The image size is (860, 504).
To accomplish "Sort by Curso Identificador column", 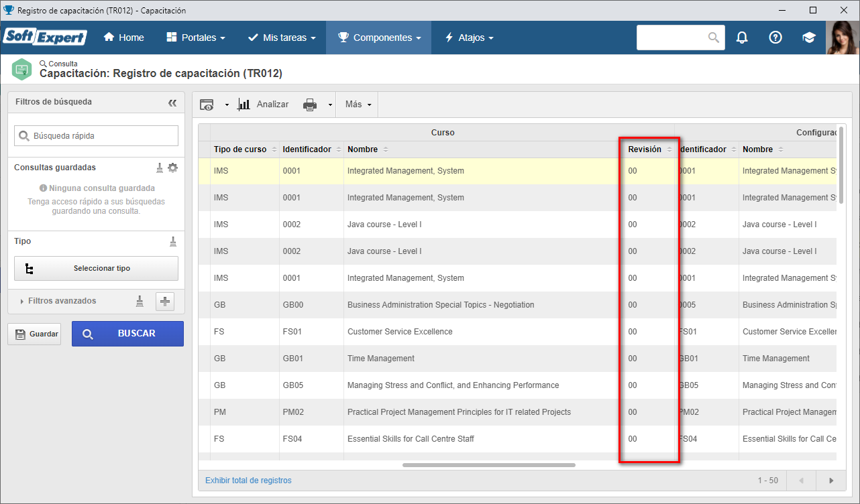I will tap(311, 149).
